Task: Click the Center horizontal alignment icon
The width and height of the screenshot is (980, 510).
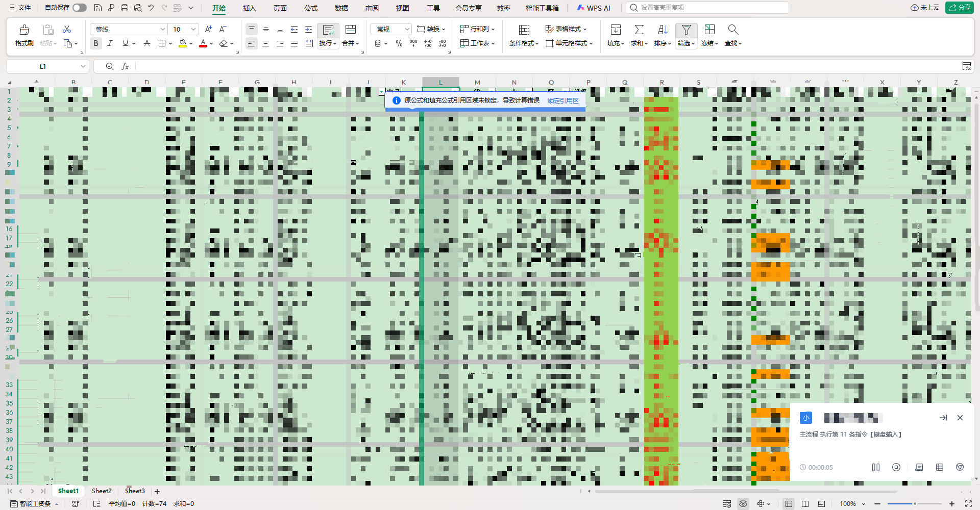Action: tap(265, 43)
